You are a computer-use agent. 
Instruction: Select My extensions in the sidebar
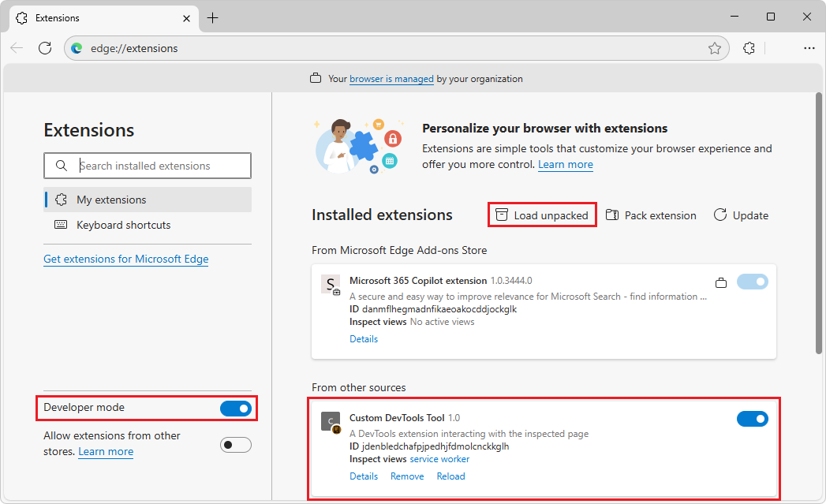tap(148, 200)
